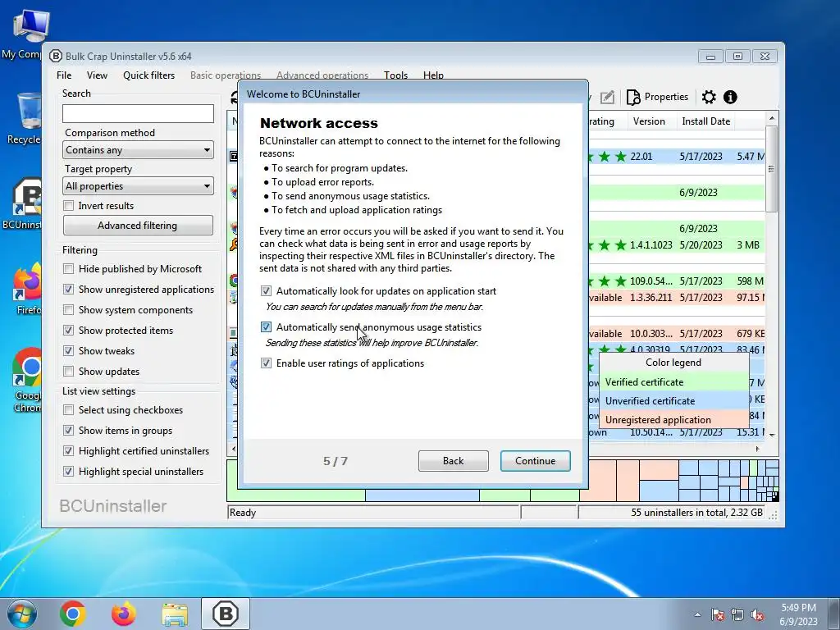840x630 pixels.
Task: Open the Recycle Bin desktop icon
Action: point(25,118)
